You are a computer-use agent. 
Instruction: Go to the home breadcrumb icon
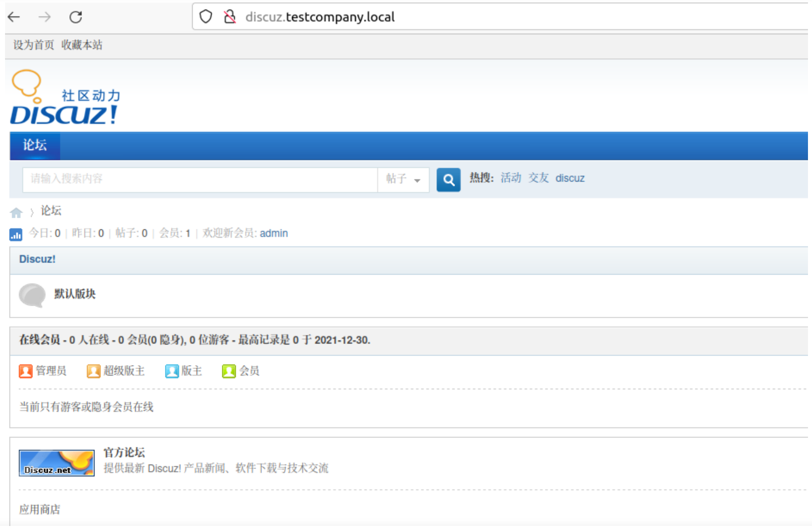pyautogui.click(x=16, y=213)
